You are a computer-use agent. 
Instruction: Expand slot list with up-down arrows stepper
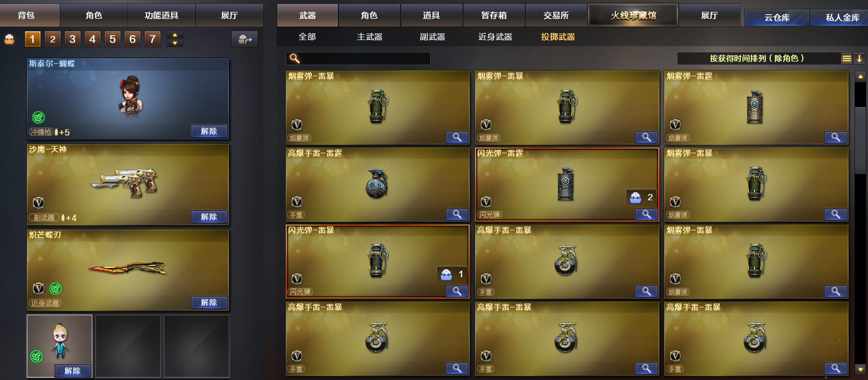pyautogui.click(x=175, y=39)
